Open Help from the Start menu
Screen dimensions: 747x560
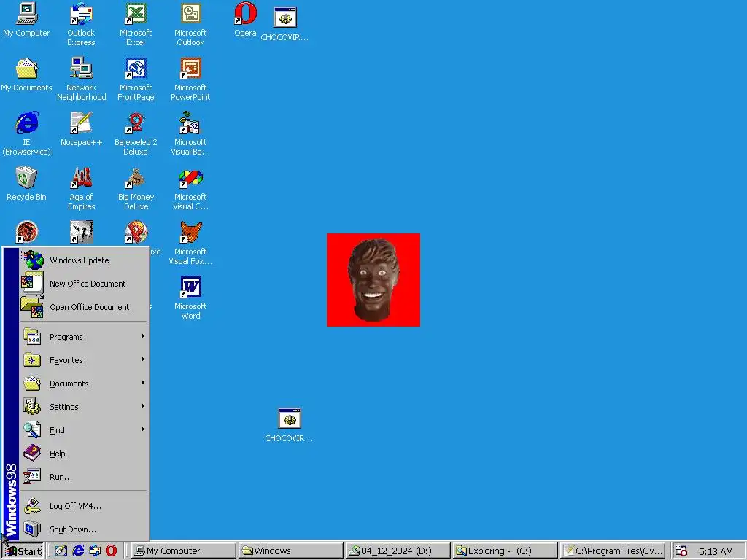click(84, 454)
